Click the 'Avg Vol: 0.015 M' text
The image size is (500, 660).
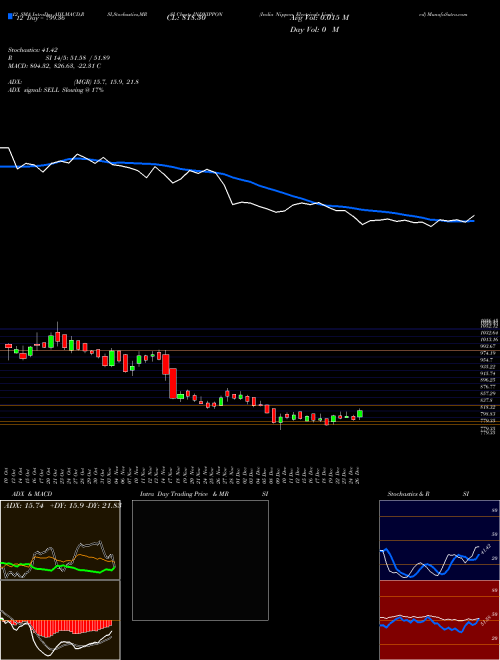pyautogui.click(x=319, y=18)
